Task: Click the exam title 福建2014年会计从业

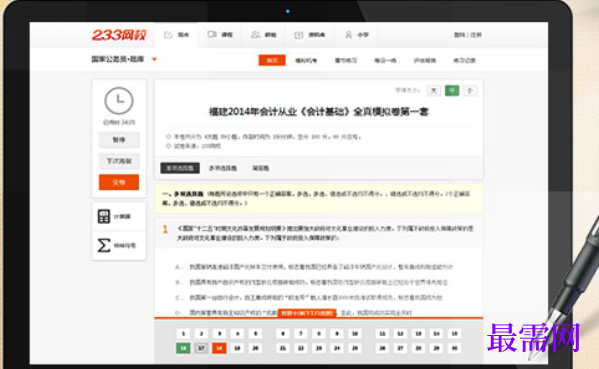Action: [x=319, y=112]
